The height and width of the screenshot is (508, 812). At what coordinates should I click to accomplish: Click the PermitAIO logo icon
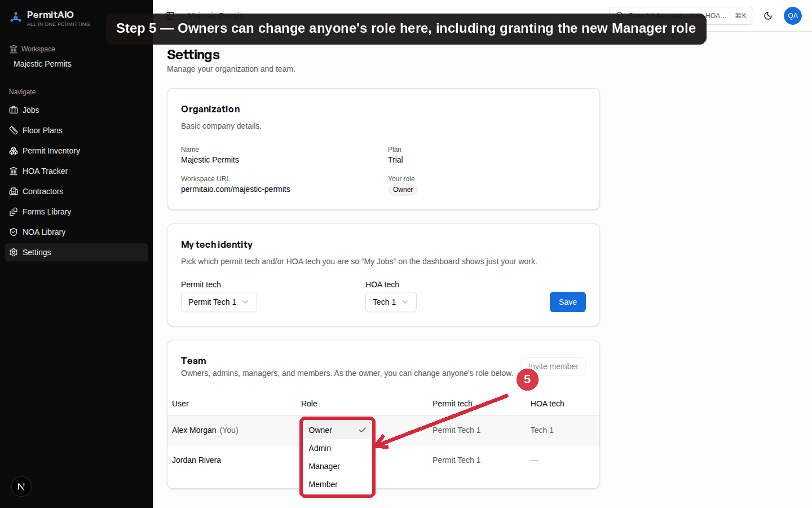(16, 17)
